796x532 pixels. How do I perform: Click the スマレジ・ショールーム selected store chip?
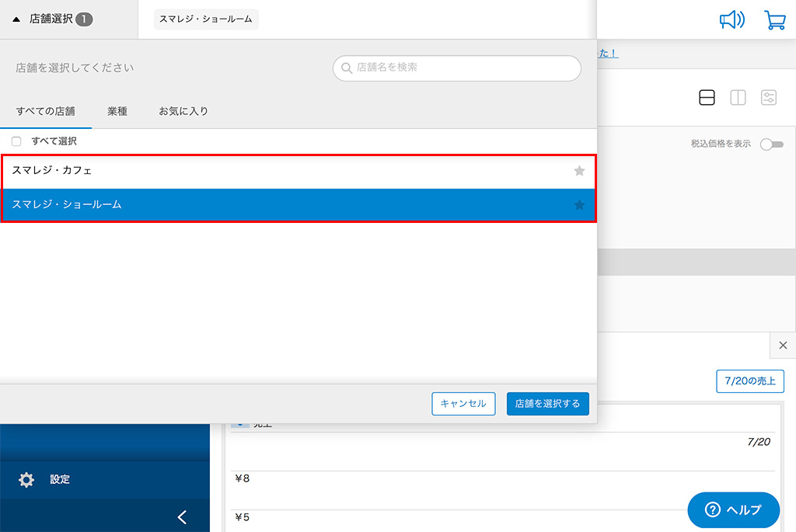click(206, 19)
